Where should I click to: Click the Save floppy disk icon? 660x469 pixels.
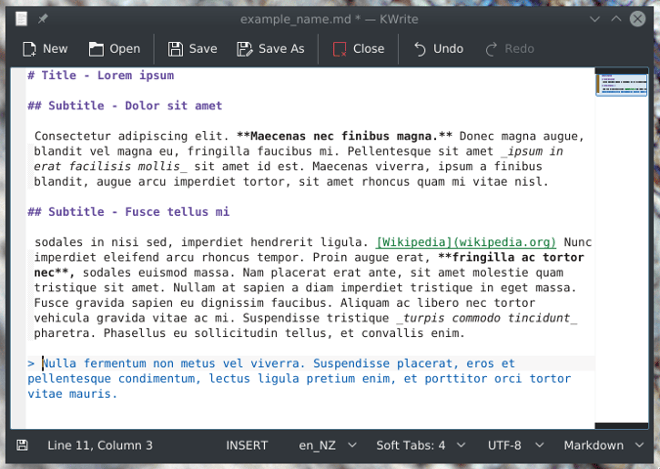(x=176, y=49)
